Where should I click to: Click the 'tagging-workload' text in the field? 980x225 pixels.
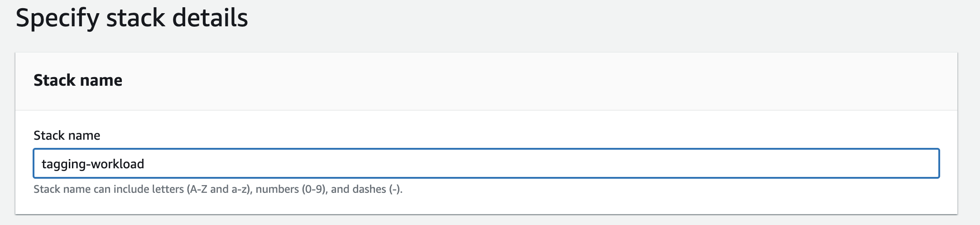click(93, 164)
